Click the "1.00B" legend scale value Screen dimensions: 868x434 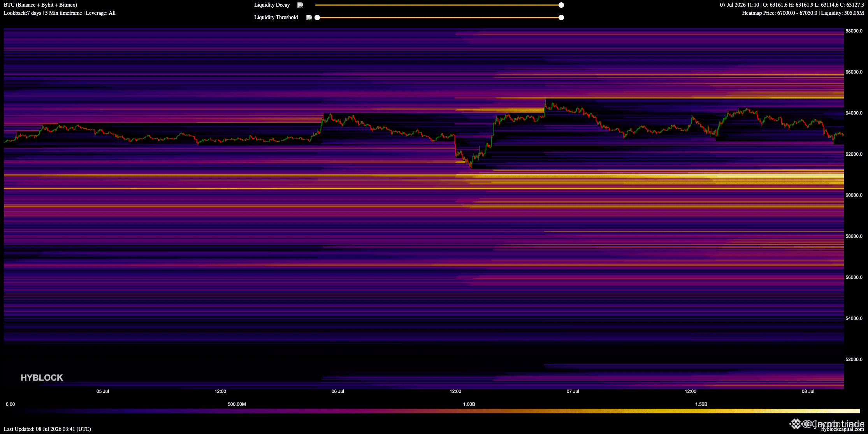point(469,404)
